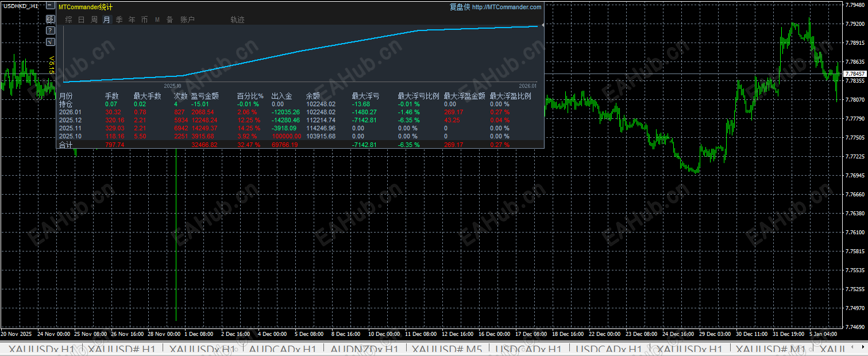Switch to the 综 summary tab
868x356 pixels.
[69, 20]
